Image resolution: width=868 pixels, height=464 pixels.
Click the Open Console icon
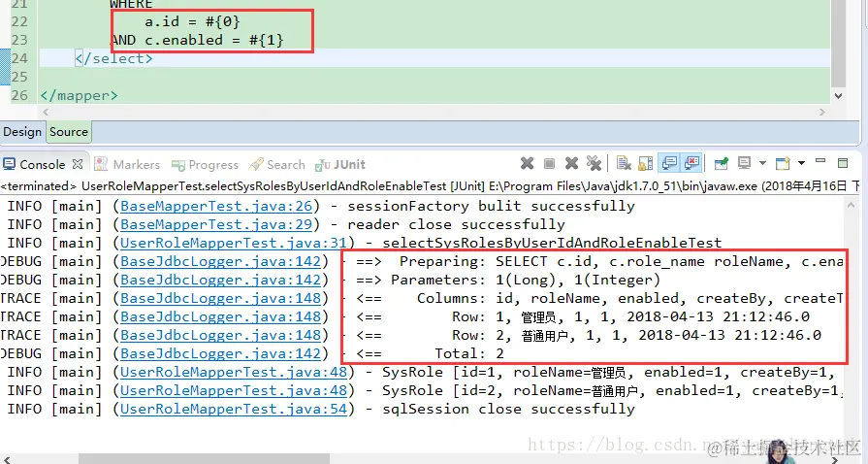[x=783, y=163]
